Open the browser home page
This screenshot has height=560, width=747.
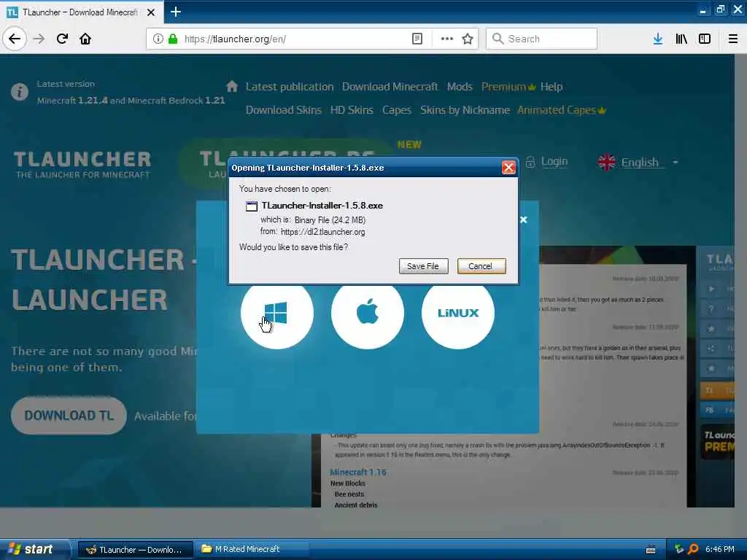(85, 39)
